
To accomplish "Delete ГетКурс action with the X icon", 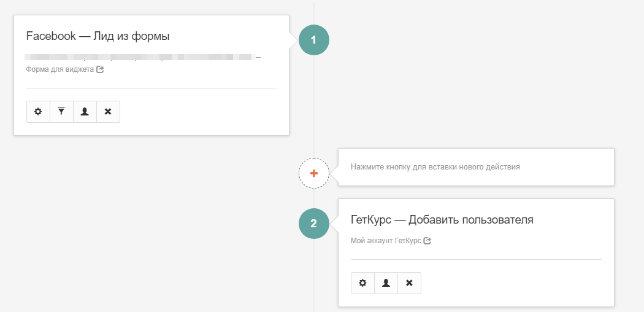I will click(x=409, y=283).
